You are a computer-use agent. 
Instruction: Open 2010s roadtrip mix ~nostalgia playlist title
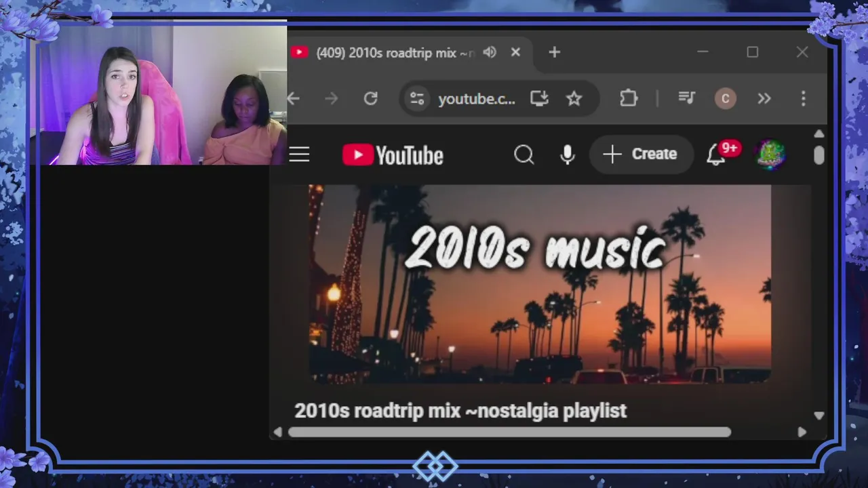(x=460, y=411)
